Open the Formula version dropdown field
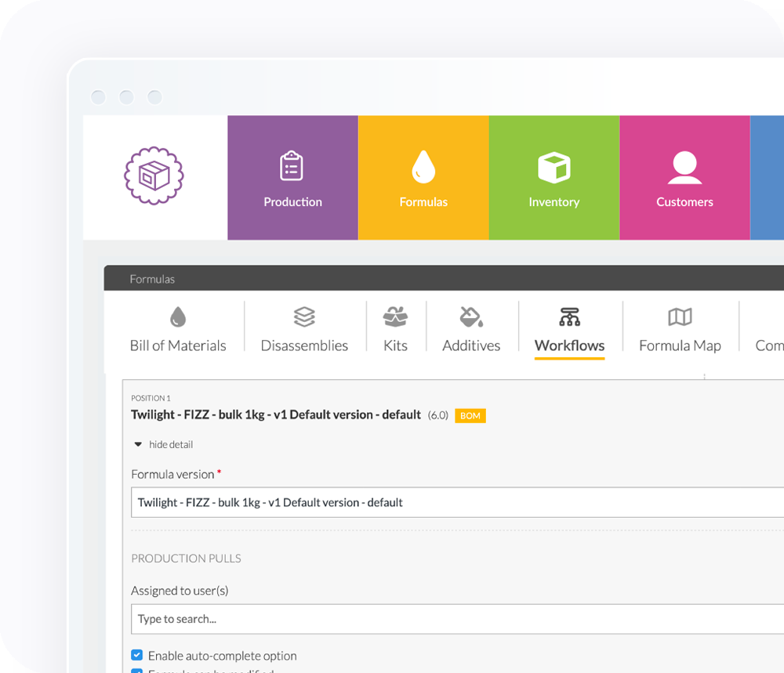The width and height of the screenshot is (784, 673). pyautogui.click(x=458, y=502)
